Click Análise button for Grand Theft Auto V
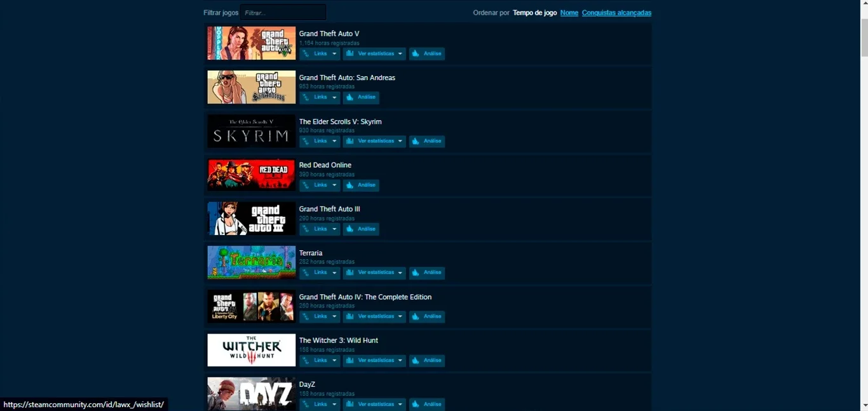This screenshot has width=868, height=411. (x=427, y=54)
